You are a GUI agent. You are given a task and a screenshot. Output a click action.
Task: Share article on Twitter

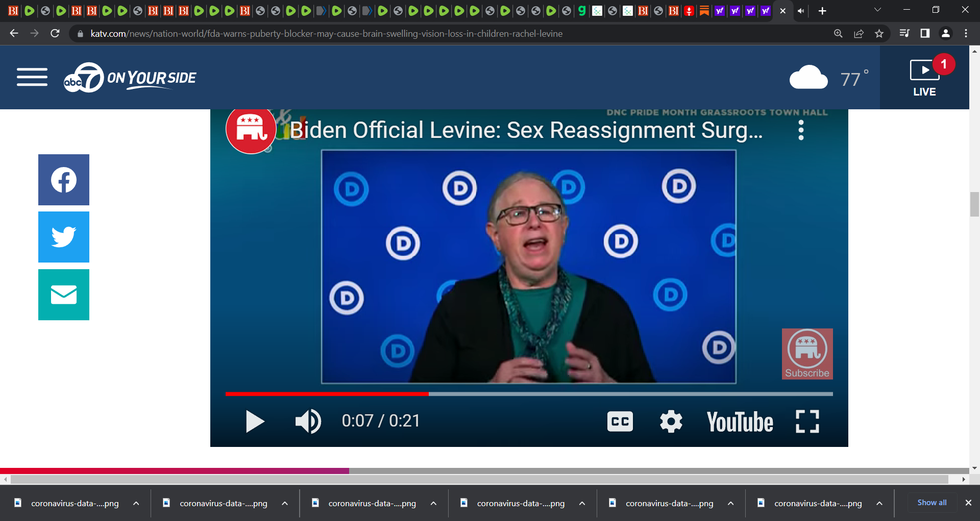click(x=64, y=237)
